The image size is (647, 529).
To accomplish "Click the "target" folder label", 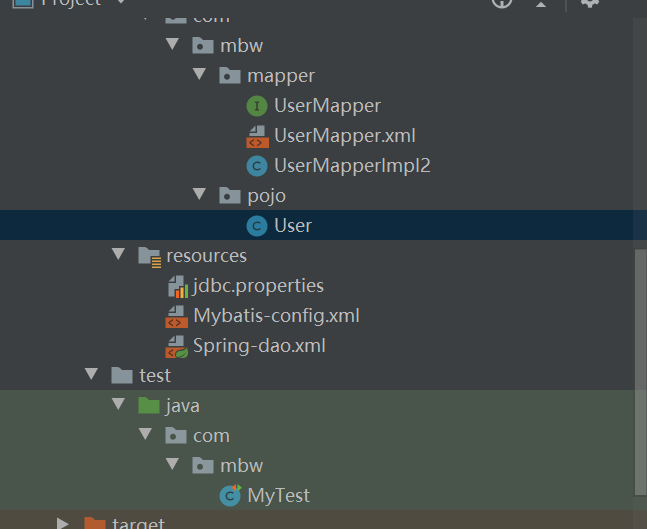I will (138, 523).
